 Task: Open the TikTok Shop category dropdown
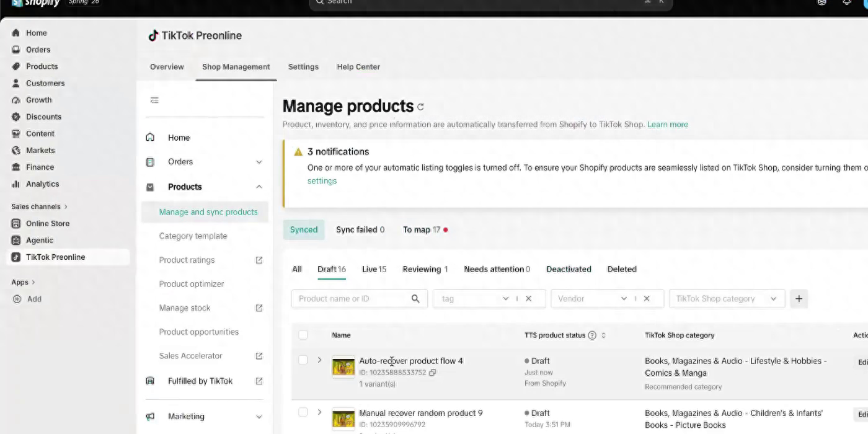(727, 299)
